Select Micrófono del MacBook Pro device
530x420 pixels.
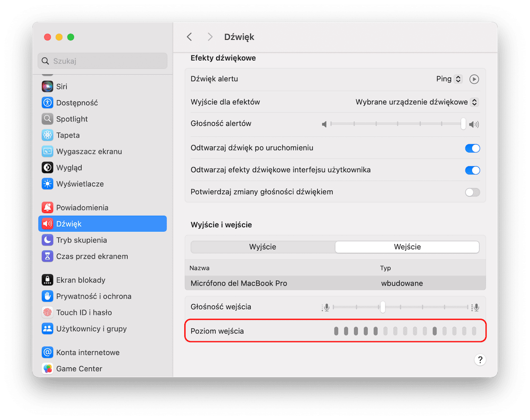click(x=239, y=283)
